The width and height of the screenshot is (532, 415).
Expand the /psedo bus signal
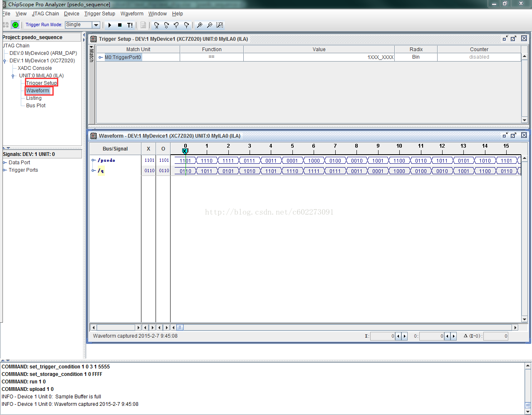[94, 160]
